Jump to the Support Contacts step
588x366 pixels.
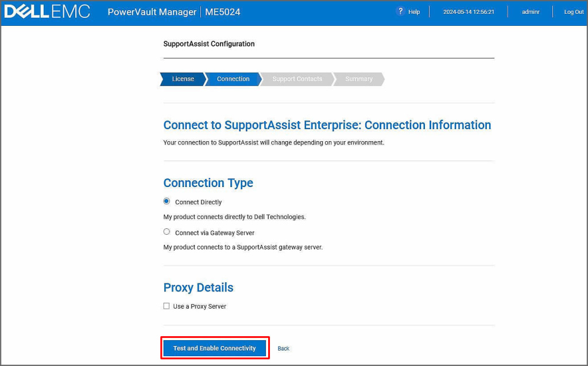click(x=297, y=79)
